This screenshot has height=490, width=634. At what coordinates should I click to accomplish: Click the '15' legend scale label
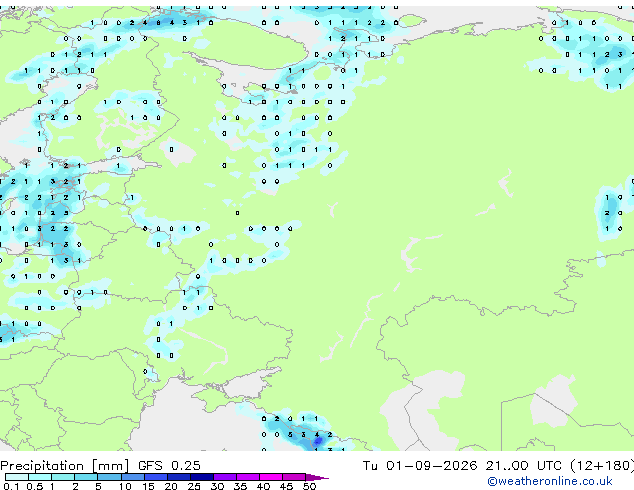pyautogui.click(x=148, y=486)
